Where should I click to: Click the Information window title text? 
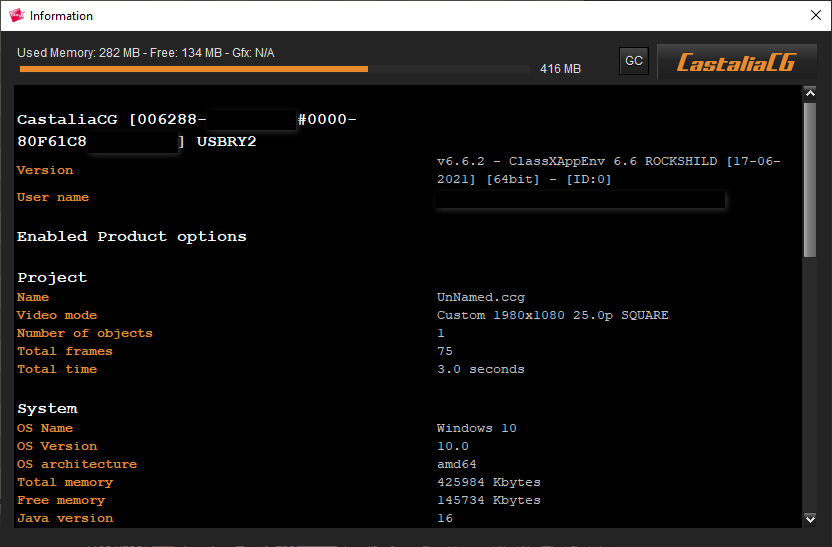(61, 16)
